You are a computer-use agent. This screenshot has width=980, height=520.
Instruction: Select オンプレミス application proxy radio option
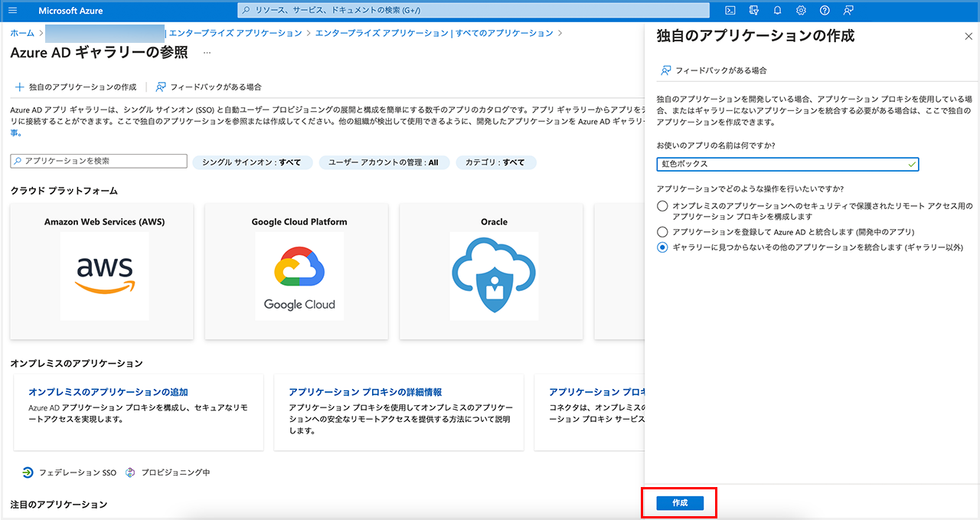click(x=662, y=206)
